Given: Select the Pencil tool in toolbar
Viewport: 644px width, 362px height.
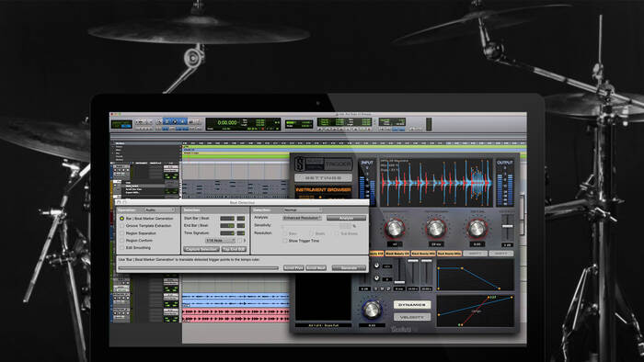Looking at the screenshot, I should coord(197,122).
